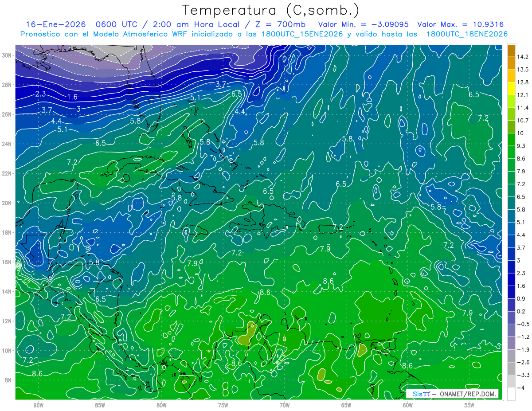Viewport: 532px width, 411px height.
Task: Click colorbar label "14.2"
Action: [x=524, y=57]
